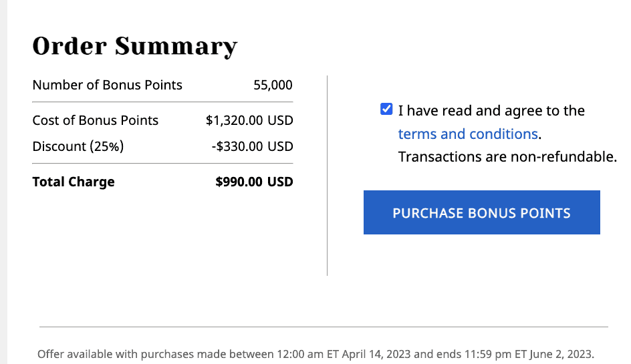Click the divider line above Total Charge
This screenshot has width=631, height=364.
click(162, 164)
